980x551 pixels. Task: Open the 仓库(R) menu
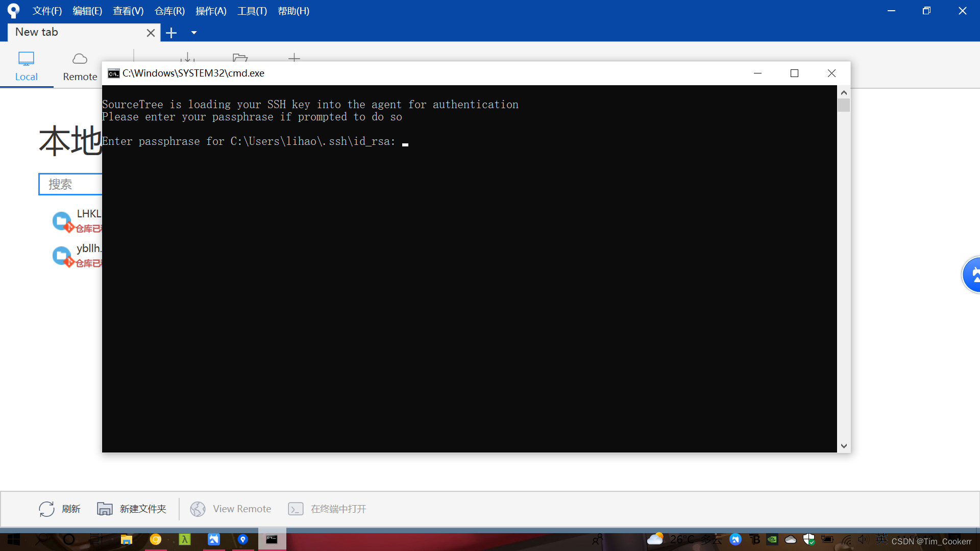click(169, 11)
